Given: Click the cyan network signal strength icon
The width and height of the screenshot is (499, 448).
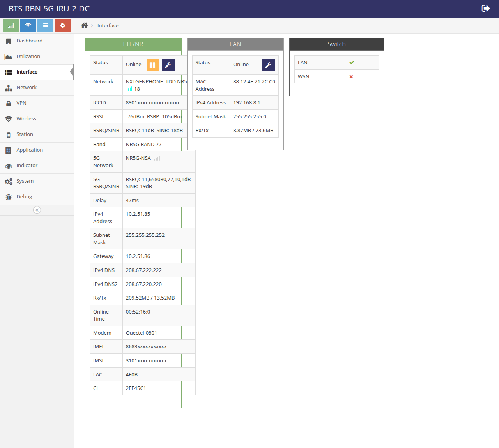Looking at the screenshot, I should (x=129, y=89).
